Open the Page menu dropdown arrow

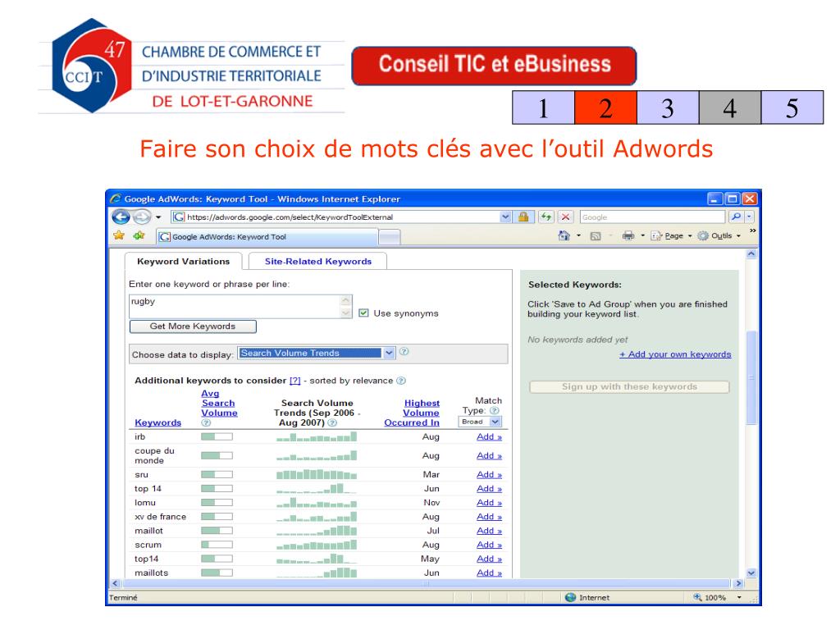[690, 235]
